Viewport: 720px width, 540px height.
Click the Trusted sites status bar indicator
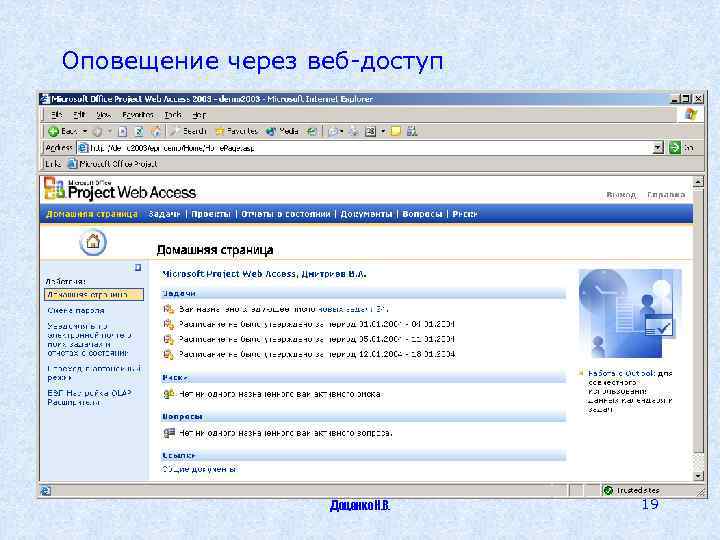[632, 490]
